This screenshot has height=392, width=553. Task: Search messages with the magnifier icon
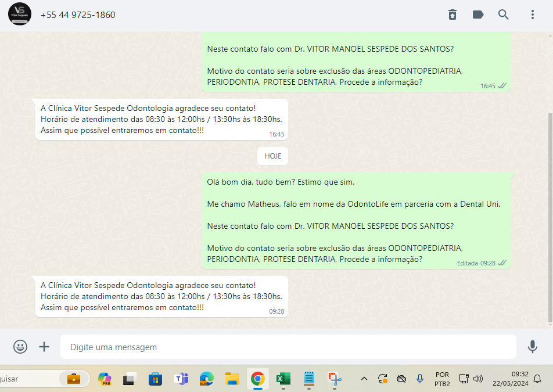click(x=504, y=15)
